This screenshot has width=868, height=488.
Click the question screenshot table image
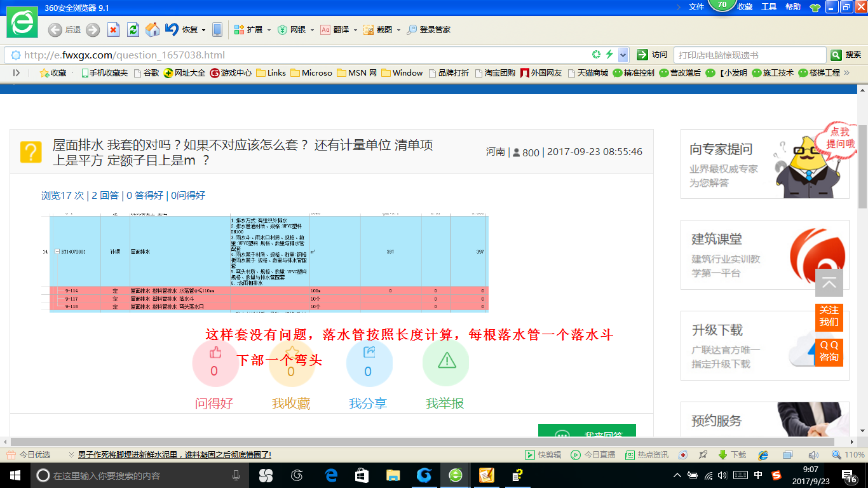click(x=265, y=263)
